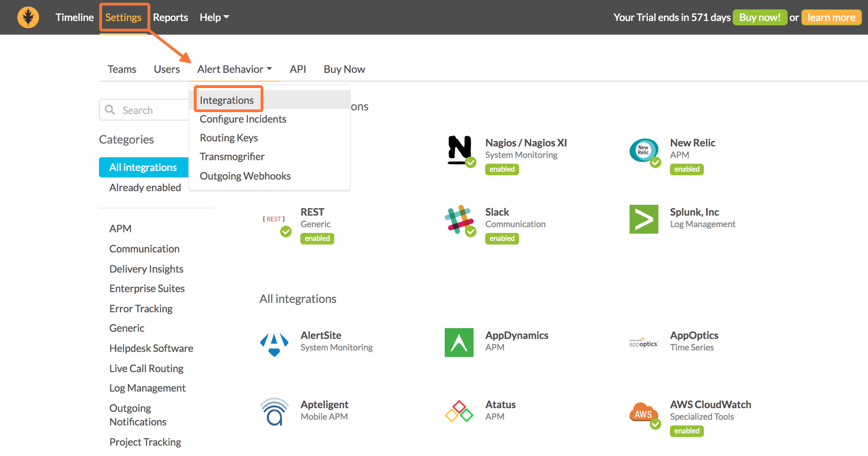Filter by Log Management category
The height and width of the screenshot is (456, 868).
[x=147, y=388]
